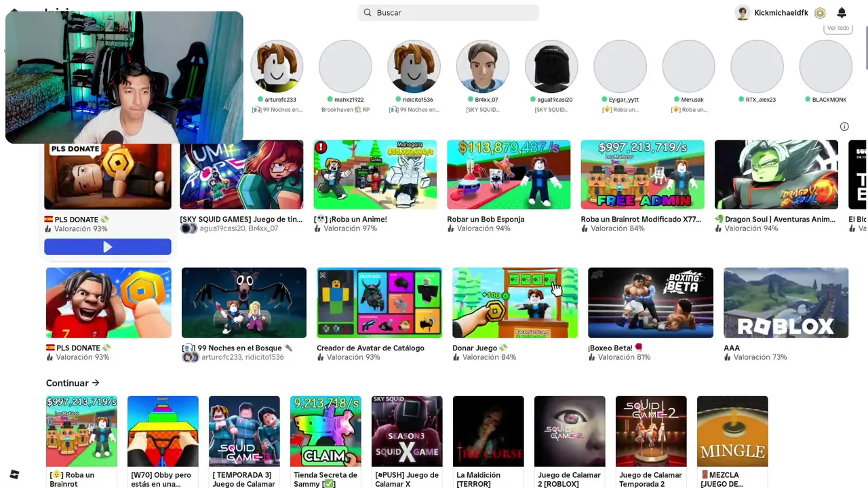Click Robar un Bob Esponja title
This screenshot has height=488, width=868.
[486, 219]
